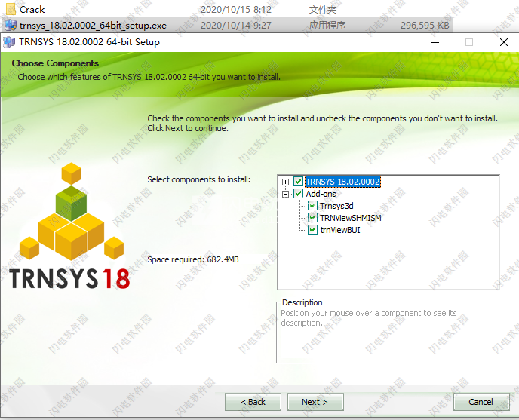519x420 pixels.
Task: Select the Add-ons tree label
Action: [321, 194]
